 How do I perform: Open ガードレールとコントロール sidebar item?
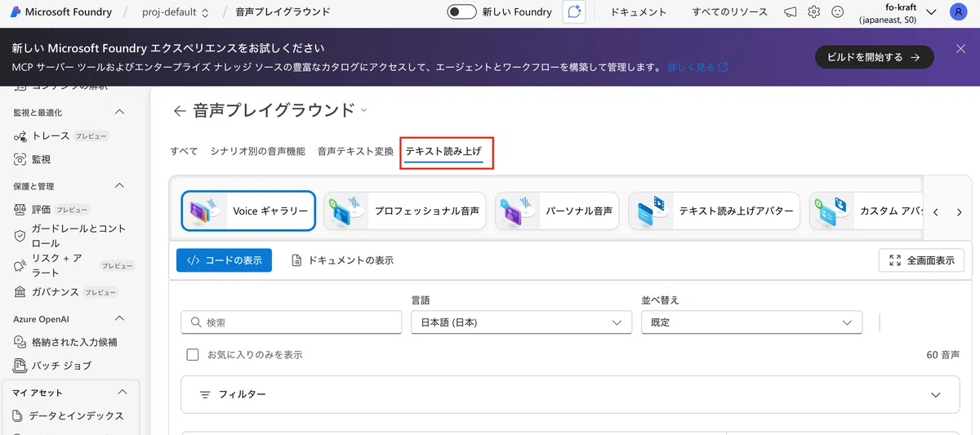(69, 236)
